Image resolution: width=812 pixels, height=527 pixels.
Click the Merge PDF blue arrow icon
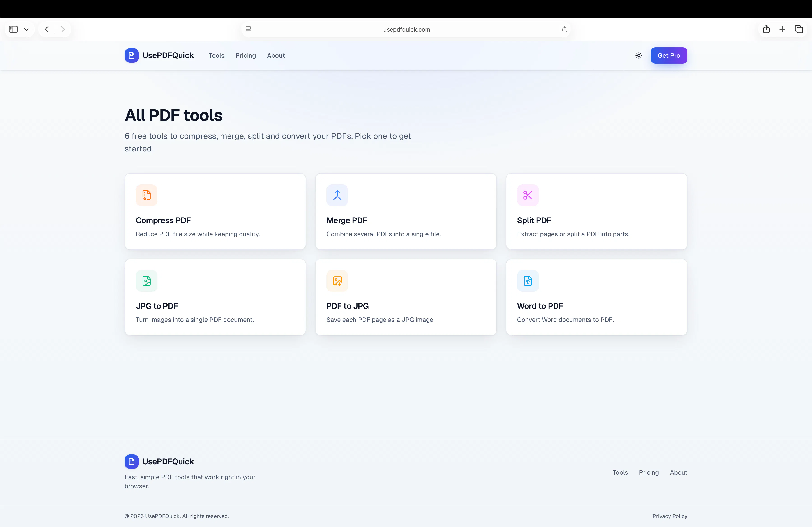(337, 195)
